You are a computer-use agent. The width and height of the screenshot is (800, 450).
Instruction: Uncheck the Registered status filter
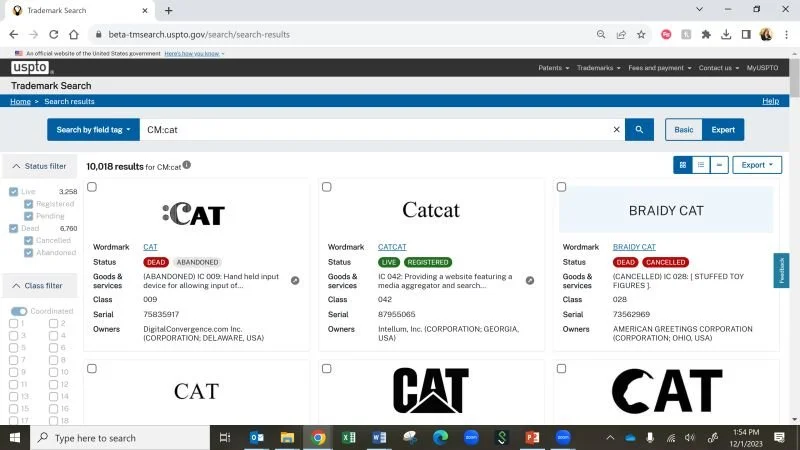[29, 204]
